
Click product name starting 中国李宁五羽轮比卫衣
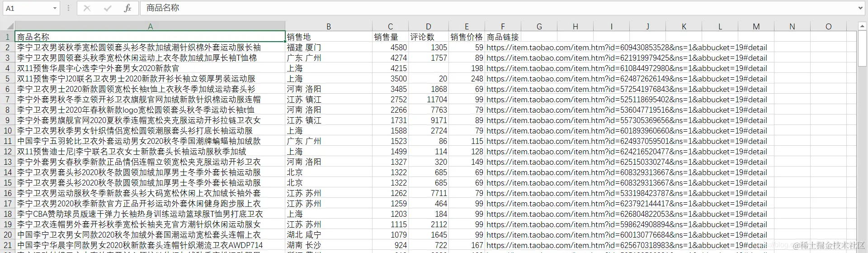tap(150, 141)
